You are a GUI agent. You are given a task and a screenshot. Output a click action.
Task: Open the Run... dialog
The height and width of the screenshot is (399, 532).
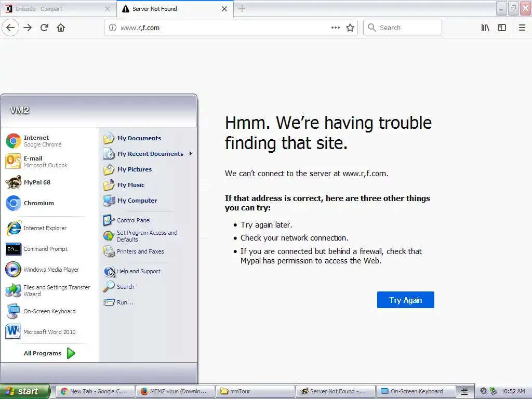point(148,302)
